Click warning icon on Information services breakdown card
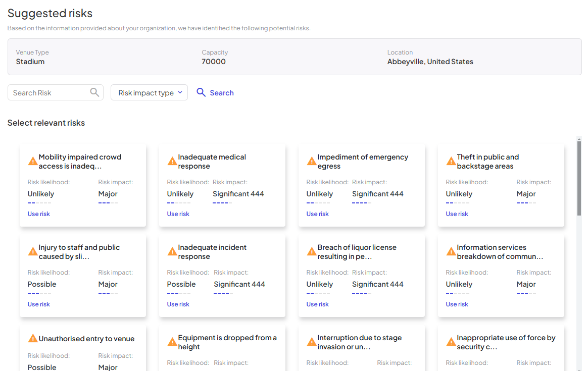Image resolution: width=588 pixels, height=371 pixels. (x=451, y=251)
